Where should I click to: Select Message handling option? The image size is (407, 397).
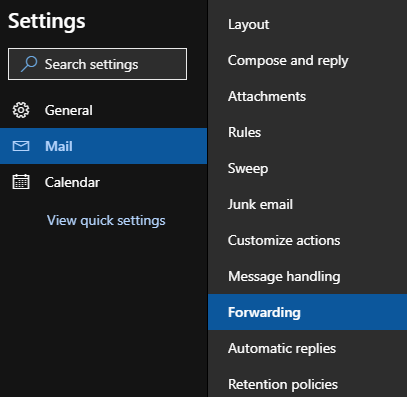[307, 276]
